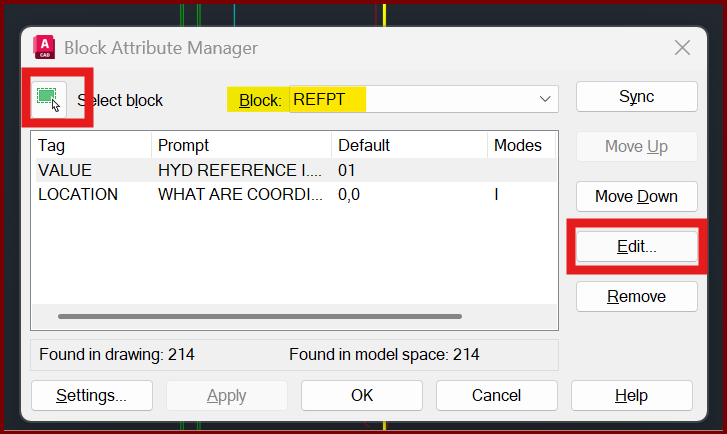The width and height of the screenshot is (727, 434).
Task: Click the AutoCAD logo in title bar
Action: [44, 47]
